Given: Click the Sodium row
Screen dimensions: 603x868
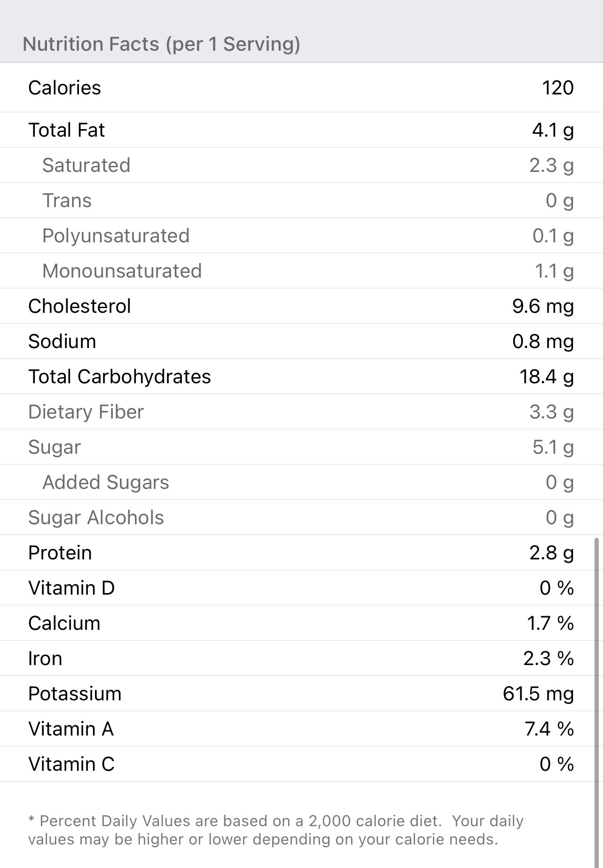Looking at the screenshot, I should coord(301,341).
